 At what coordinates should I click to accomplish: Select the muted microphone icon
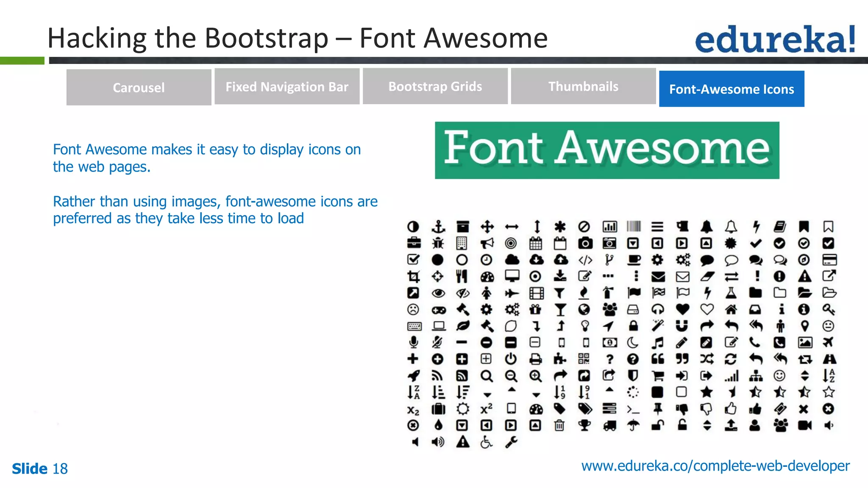click(x=438, y=342)
